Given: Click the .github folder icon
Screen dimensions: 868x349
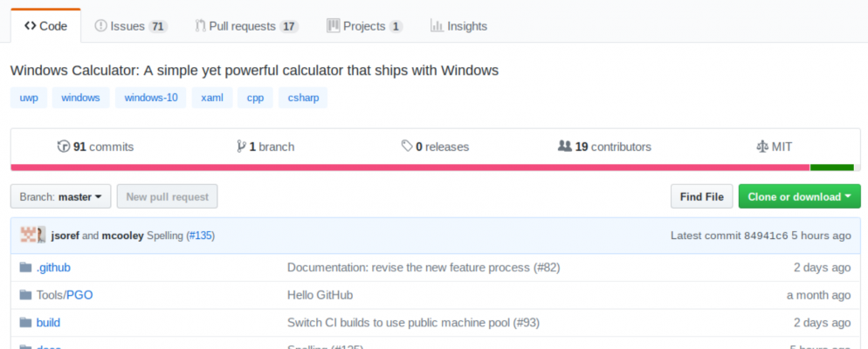Looking at the screenshot, I should 24,268.
